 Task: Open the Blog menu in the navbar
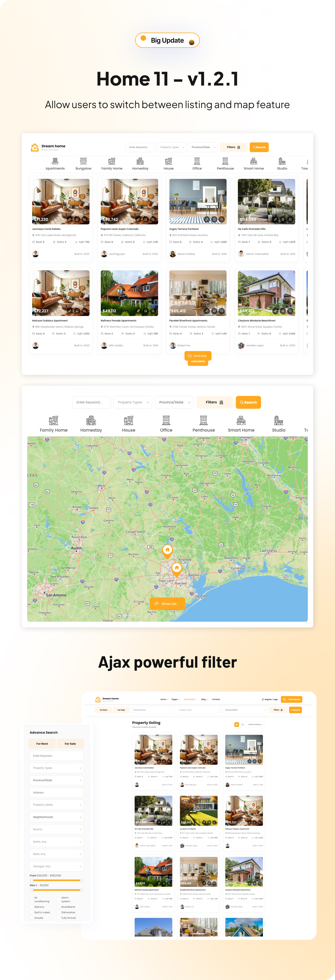[204, 699]
